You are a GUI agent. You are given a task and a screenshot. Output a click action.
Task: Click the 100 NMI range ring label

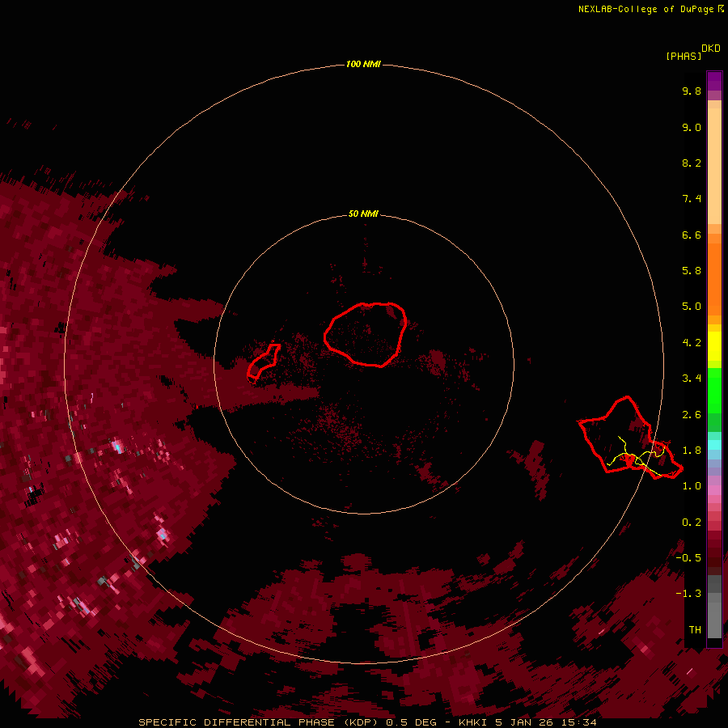(363, 64)
